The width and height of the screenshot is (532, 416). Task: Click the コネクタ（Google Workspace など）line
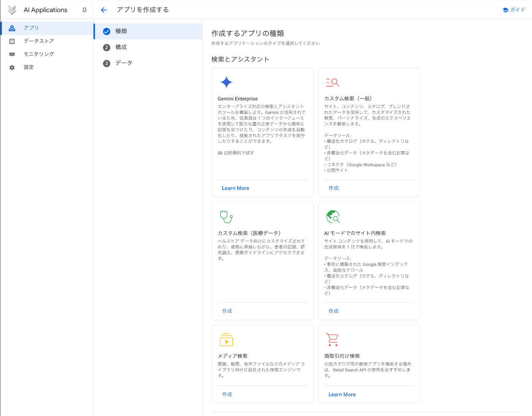[x=360, y=165]
